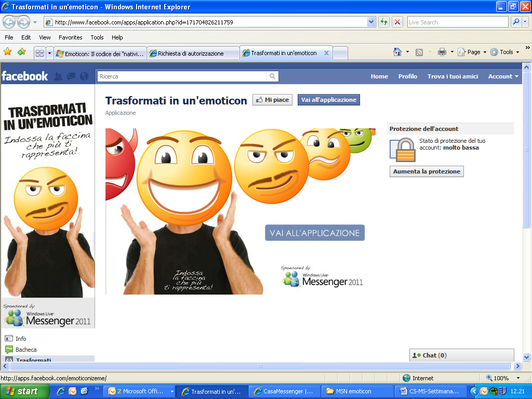Click the Facebook search magnifier icon

pos(272,76)
